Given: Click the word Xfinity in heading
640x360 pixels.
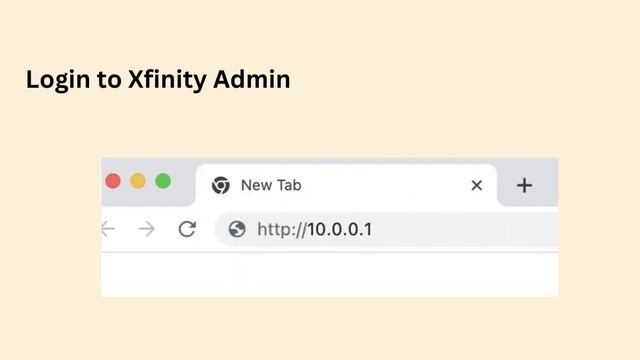Looking at the screenshot, I should 167,80.
